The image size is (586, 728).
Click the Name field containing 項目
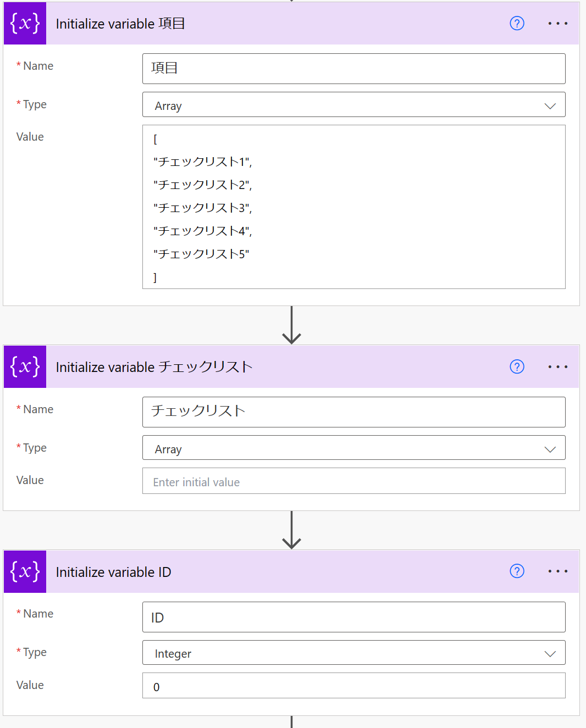[x=353, y=69]
